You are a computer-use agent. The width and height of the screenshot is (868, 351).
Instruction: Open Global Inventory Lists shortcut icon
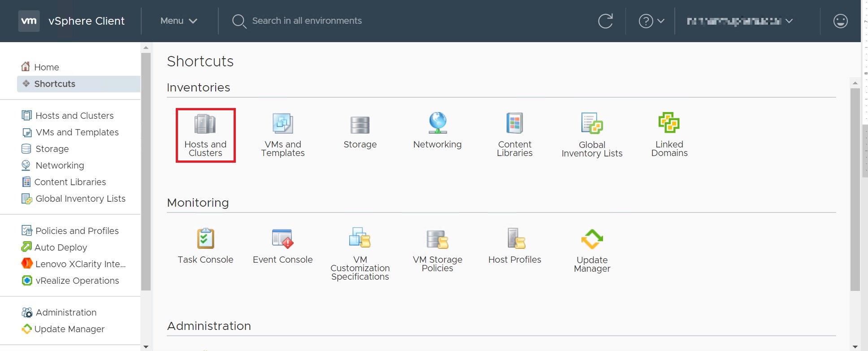(x=592, y=123)
